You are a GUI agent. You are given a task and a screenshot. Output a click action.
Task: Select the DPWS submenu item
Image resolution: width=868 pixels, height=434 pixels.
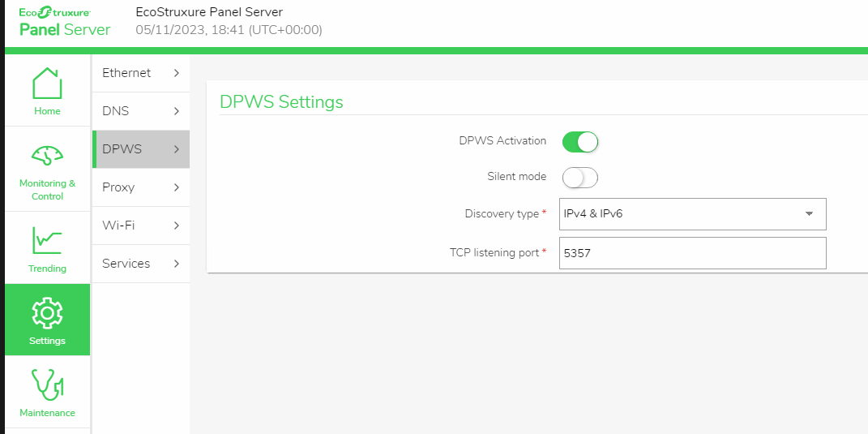pyautogui.click(x=141, y=149)
